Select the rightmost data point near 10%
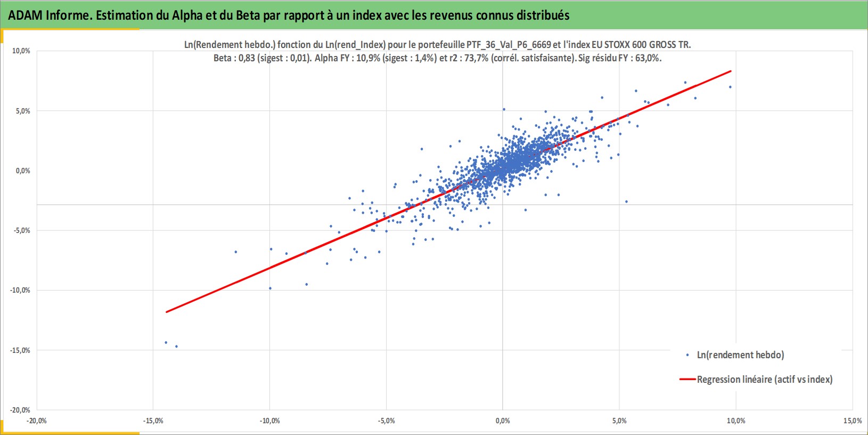 coord(730,87)
